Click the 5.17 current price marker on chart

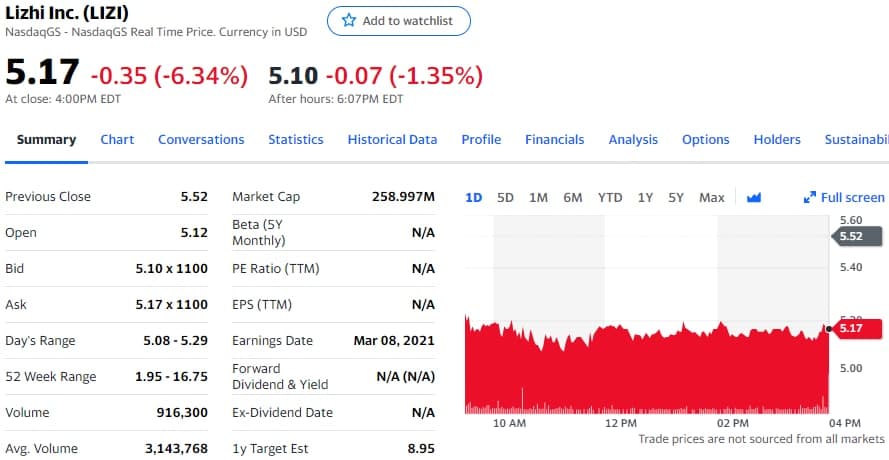pyautogui.click(x=858, y=328)
